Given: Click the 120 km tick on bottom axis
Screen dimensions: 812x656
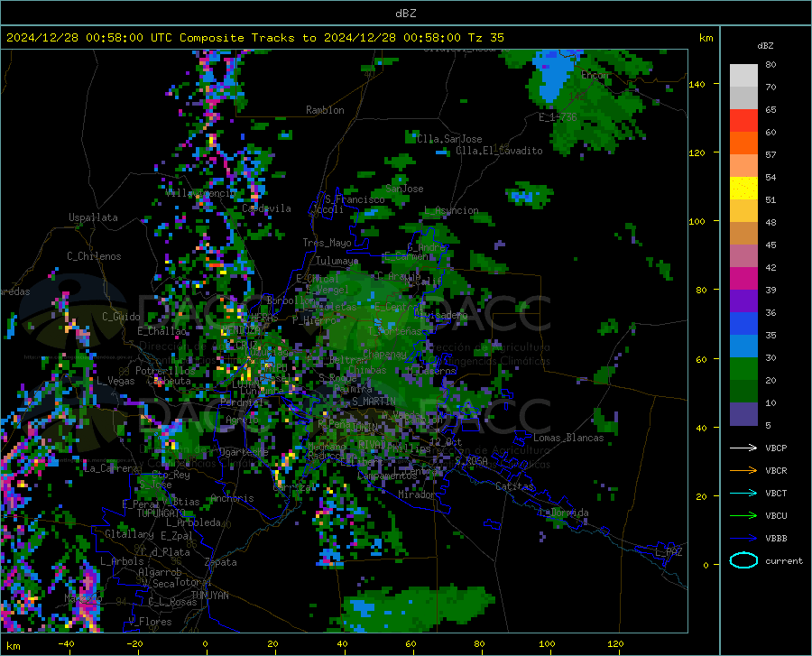Looking at the screenshot, I should [x=615, y=643].
